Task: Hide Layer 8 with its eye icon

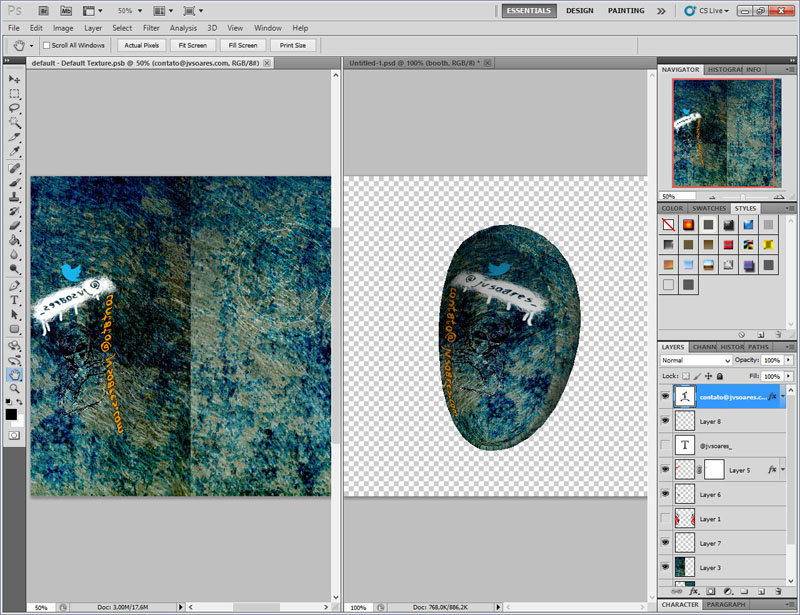Action: coord(665,422)
